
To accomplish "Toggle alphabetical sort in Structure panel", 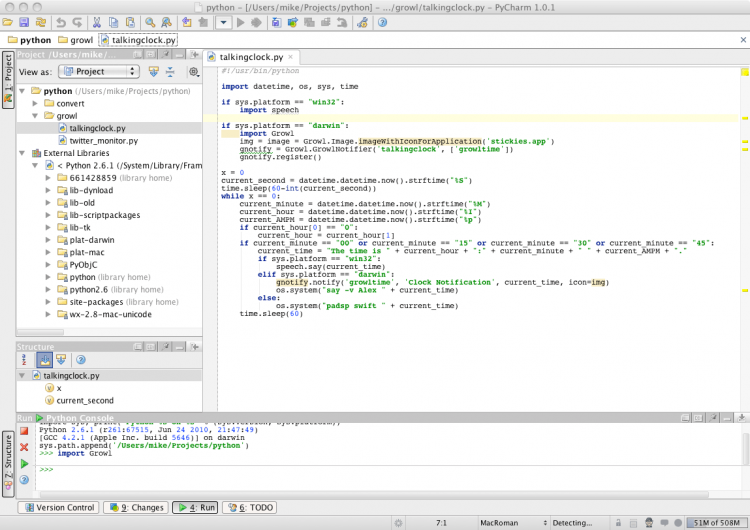I will pos(26,359).
